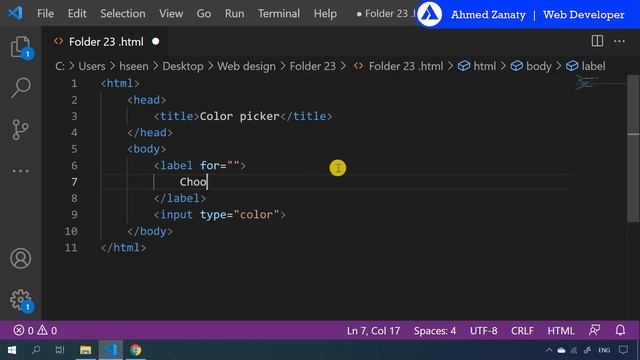Open the Windows Action Center icon
640x360 pixels.
pos(623,350)
